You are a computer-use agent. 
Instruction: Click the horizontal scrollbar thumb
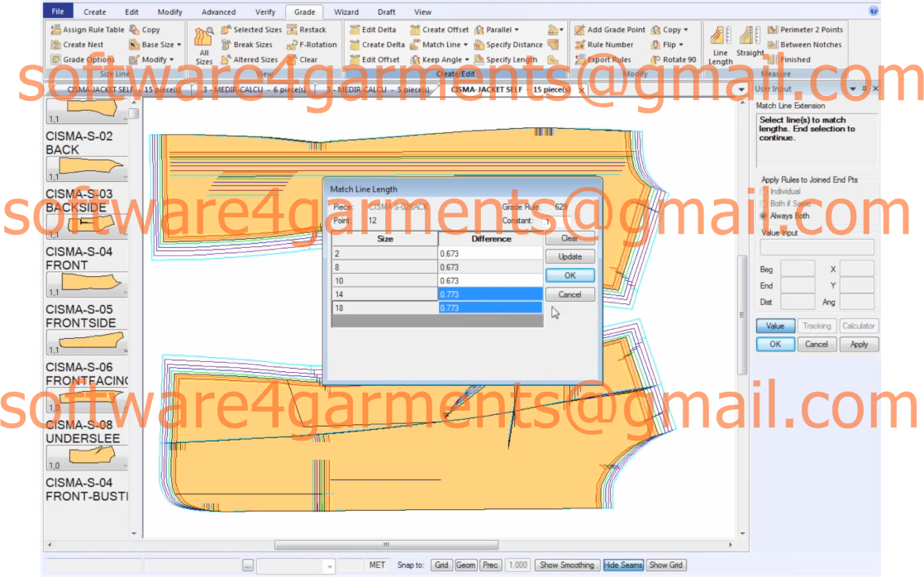pyautogui.click(x=387, y=545)
